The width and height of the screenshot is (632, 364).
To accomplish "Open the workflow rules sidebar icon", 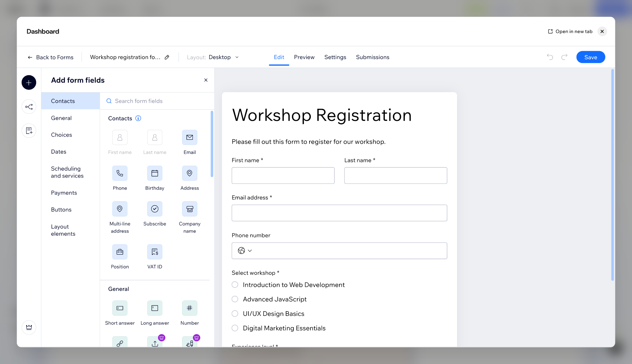I will (29, 107).
